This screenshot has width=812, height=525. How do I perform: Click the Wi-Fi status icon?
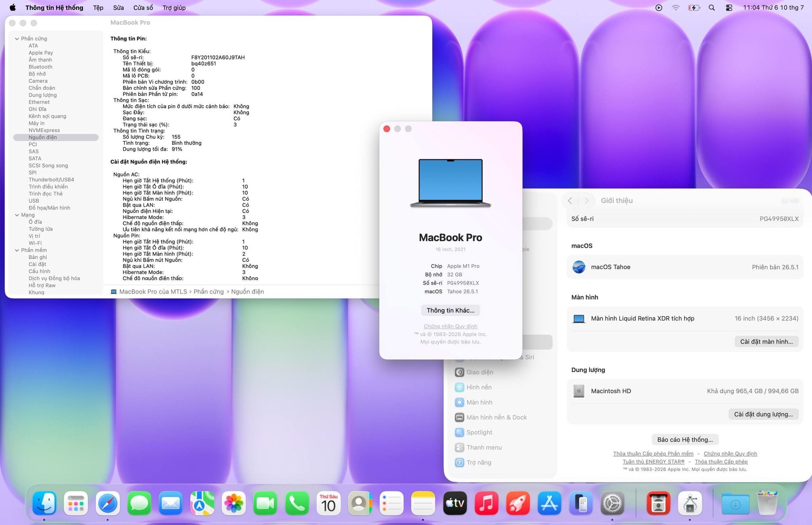(x=676, y=8)
